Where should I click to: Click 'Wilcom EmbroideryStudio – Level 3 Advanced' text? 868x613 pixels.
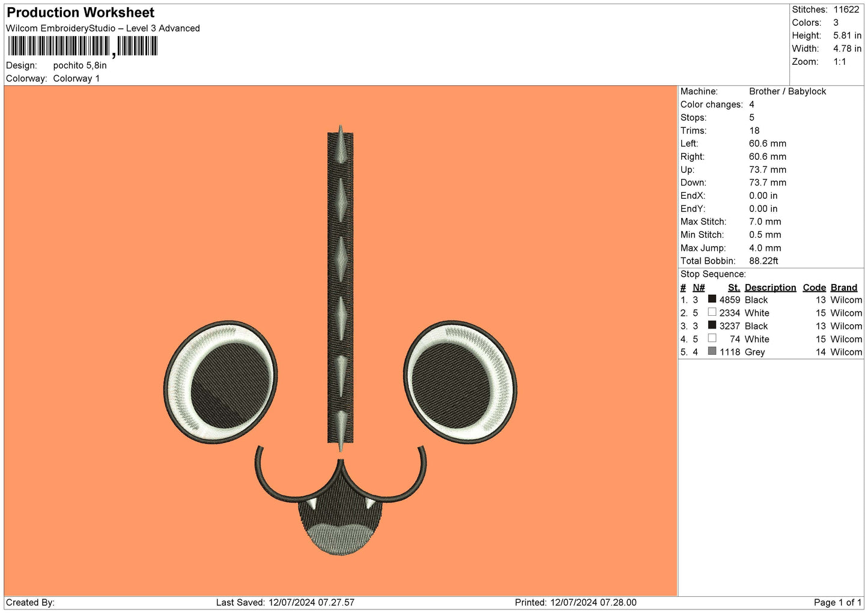tap(103, 28)
